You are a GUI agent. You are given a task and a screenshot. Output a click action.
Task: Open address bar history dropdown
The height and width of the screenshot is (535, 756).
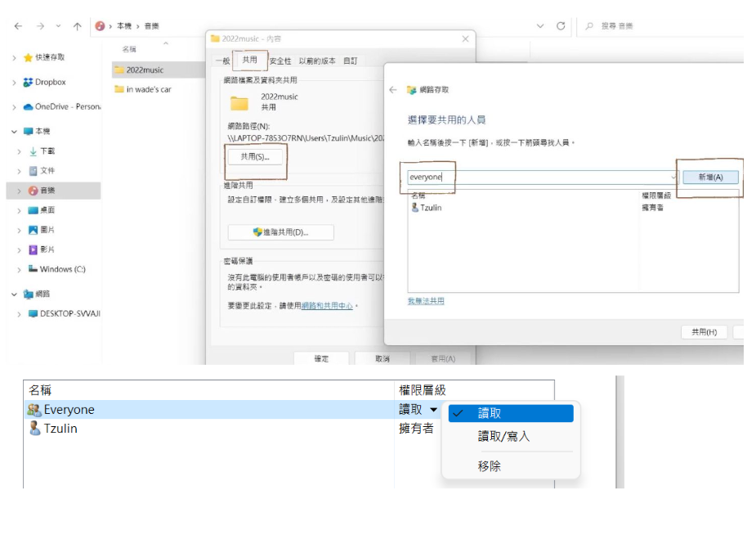point(540,26)
